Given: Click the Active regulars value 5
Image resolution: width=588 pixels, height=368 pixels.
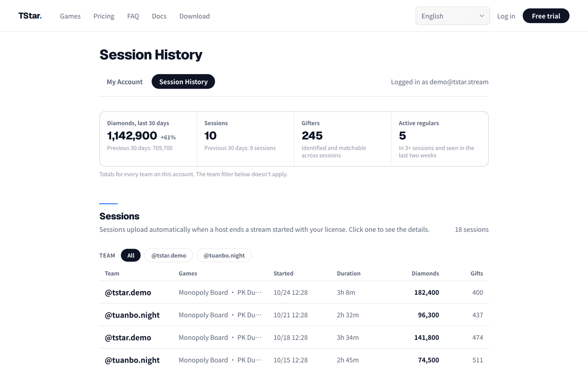Looking at the screenshot, I should click(x=402, y=136).
